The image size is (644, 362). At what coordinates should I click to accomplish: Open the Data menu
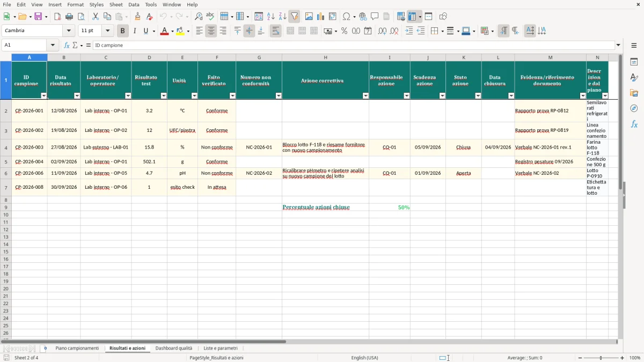pyautogui.click(x=134, y=4)
